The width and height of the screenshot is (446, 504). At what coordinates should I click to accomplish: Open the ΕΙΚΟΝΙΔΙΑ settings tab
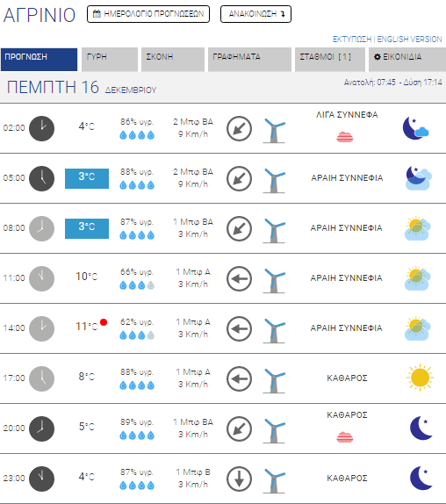(x=407, y=60)
